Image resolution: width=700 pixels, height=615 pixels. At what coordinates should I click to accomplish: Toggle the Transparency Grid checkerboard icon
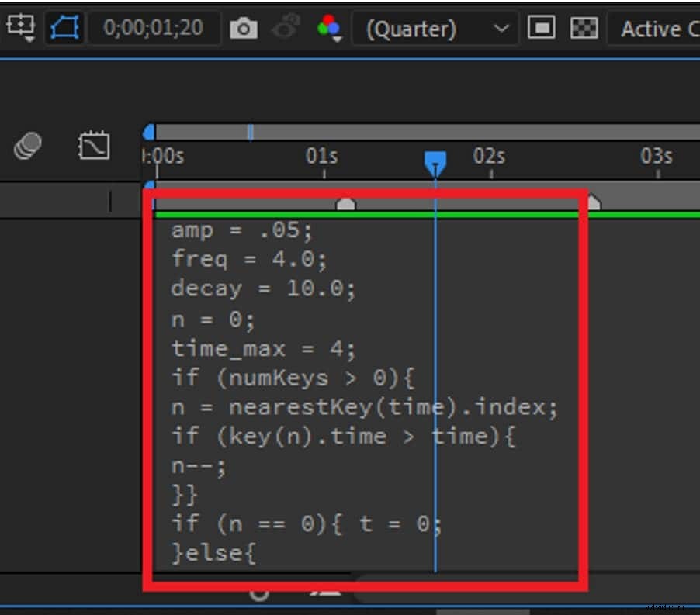(584, 28)
